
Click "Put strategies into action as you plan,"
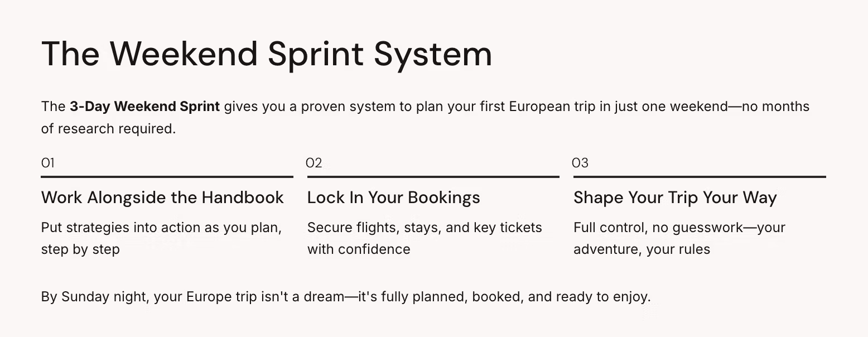(x=161, y=228)
